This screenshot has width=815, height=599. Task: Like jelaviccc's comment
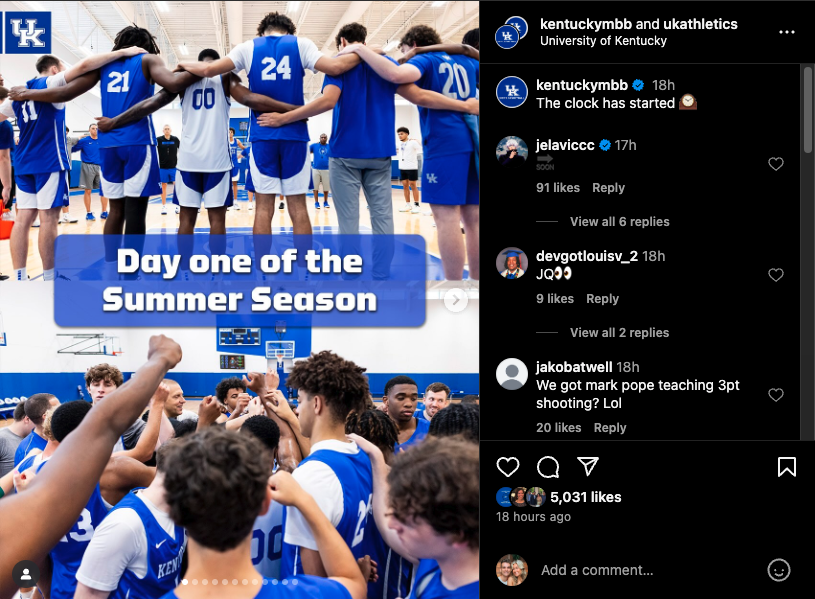coord(775,164)
